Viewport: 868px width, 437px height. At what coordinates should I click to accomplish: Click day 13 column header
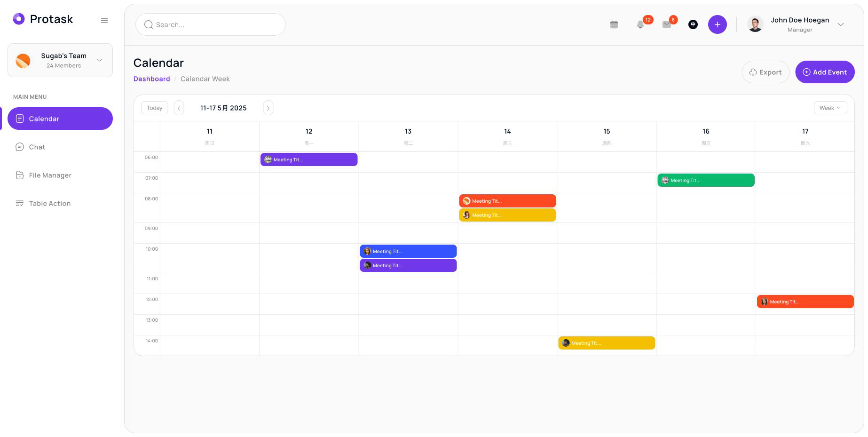pos(408,136)
